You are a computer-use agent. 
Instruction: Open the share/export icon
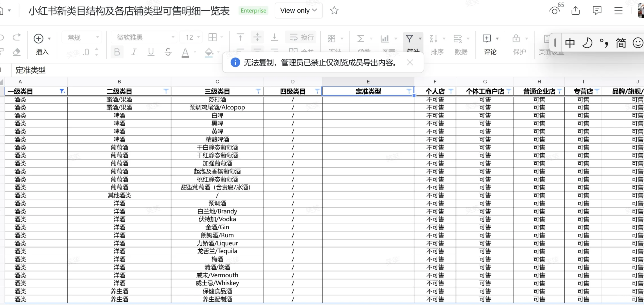pos(575,10)
